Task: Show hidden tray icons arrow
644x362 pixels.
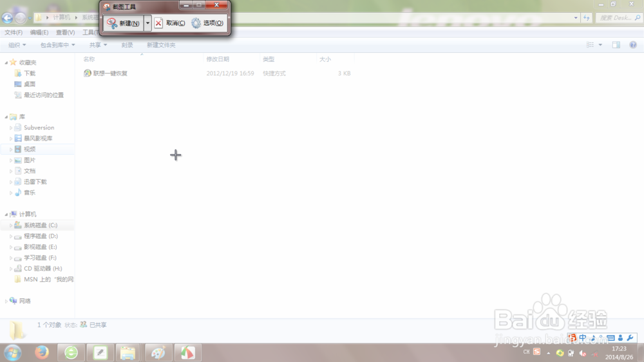Action: [548, 353]
